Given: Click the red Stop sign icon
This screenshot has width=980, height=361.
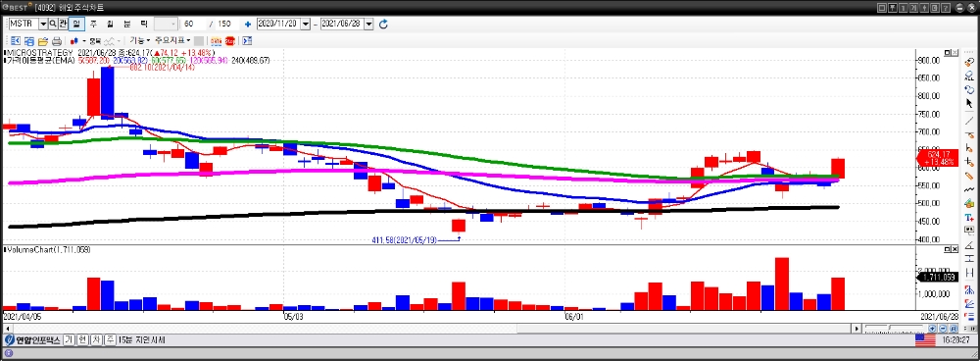Looking at the screenshot, I should 230,40.
